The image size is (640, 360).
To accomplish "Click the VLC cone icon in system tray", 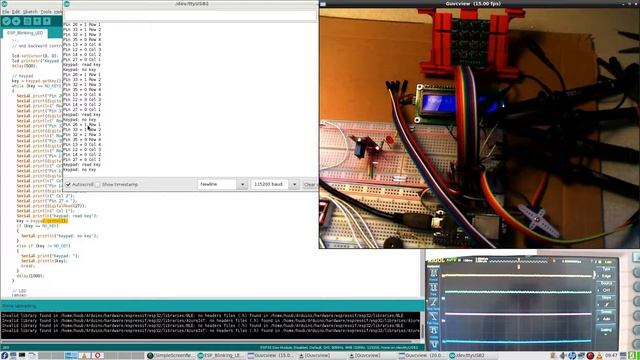I will (599, 356).
